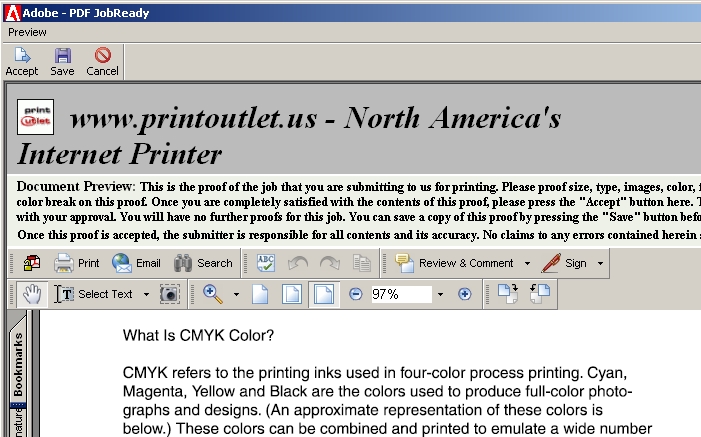Click the Redo arrow icon
Viewport: 701px width, 437px height.
330,263
